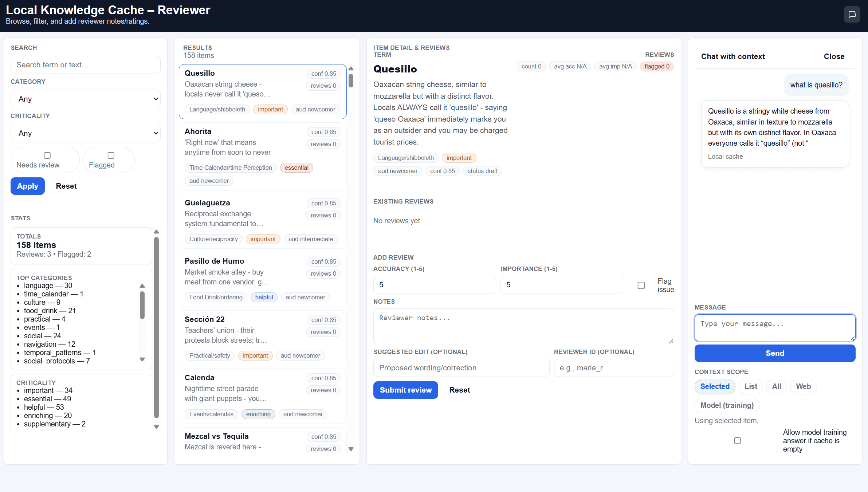The height and width of the screenshot is (492, 868).
Task: Check the Flag issue checkbox
Action: click(641, 285)
